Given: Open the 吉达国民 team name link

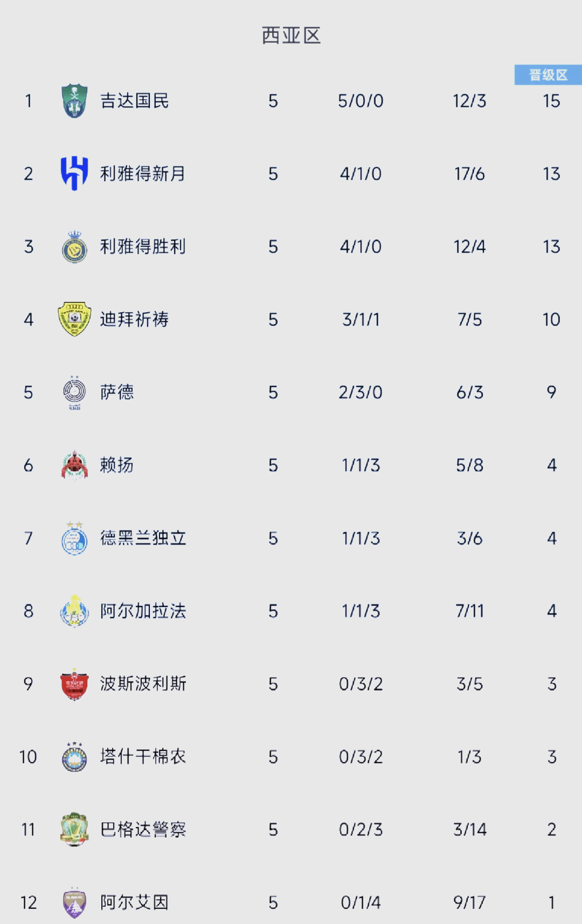Looking at the screenshot, I should click(x=135, y=101).
